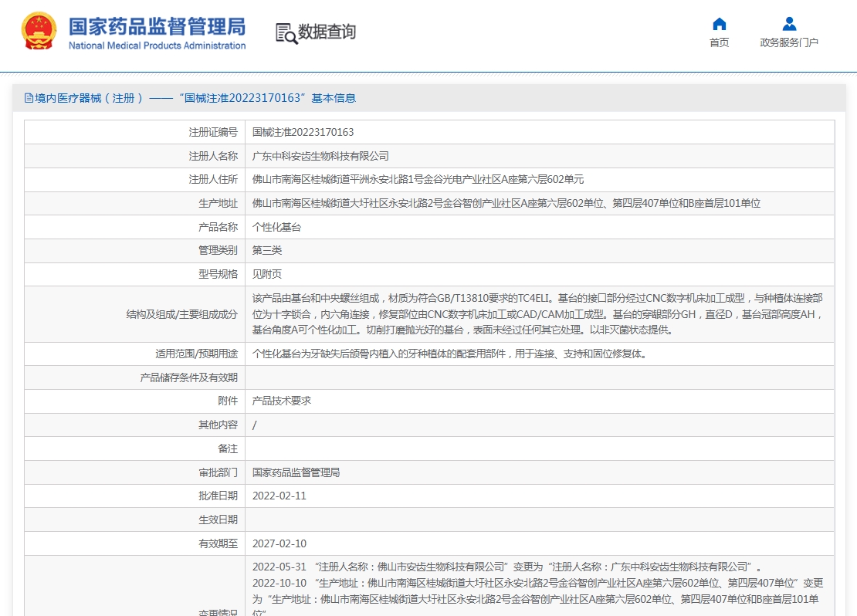Select the 备注 label cell
Screen dimensions: 857x616
134,448
